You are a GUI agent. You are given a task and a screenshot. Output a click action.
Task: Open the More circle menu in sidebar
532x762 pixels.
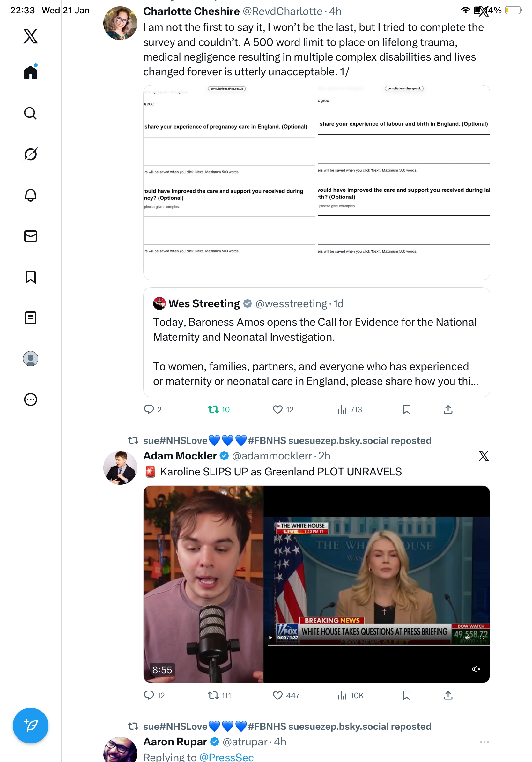click(31, 399)
